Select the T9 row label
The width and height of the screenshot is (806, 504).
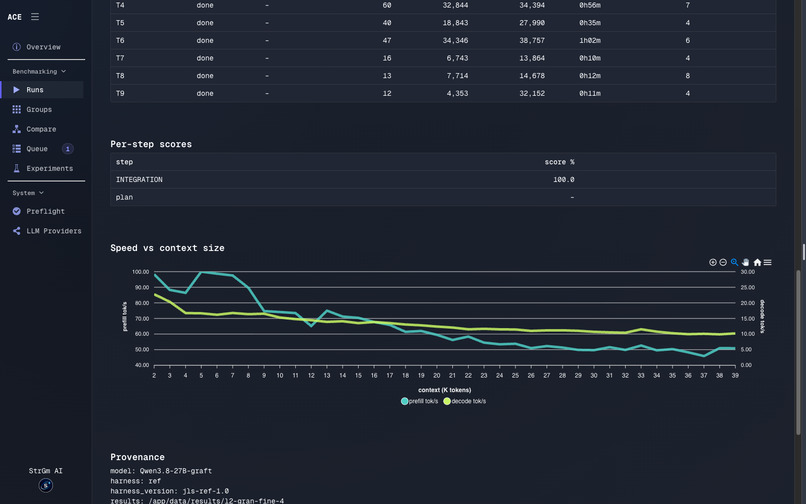[x=120, y=93]
